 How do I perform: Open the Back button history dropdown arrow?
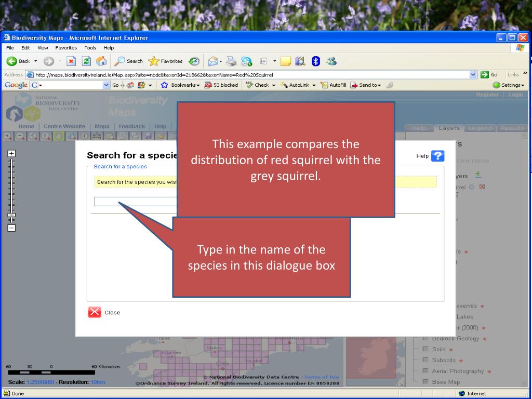click(x=36, y=61)
